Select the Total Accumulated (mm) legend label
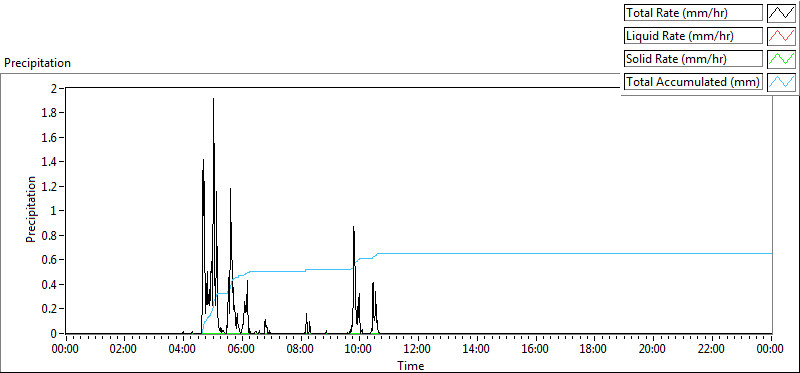The width and height of the screenshot is (800, 373). click(x=693, y=82)
